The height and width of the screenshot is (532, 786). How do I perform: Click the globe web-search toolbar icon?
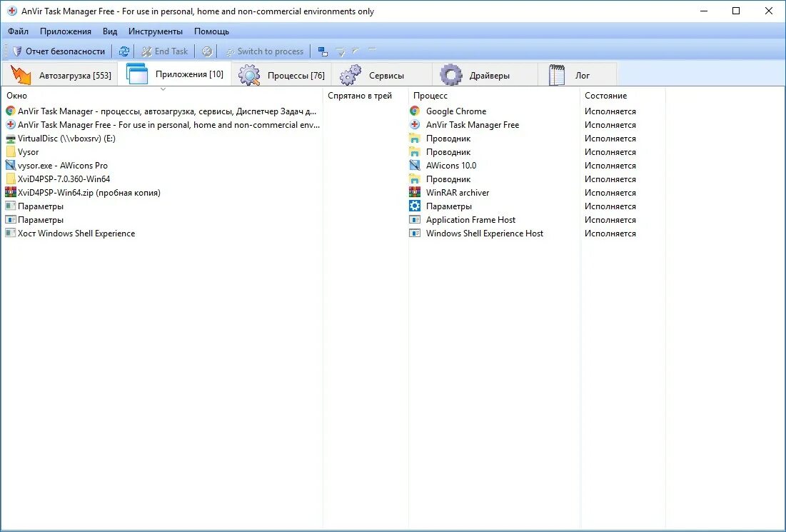click(206, 51)
